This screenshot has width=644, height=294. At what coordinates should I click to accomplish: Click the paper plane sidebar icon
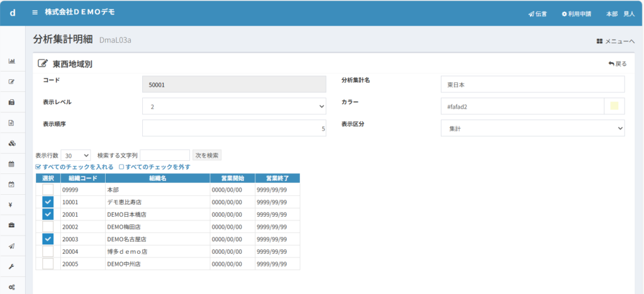click(x=11, y=246)
